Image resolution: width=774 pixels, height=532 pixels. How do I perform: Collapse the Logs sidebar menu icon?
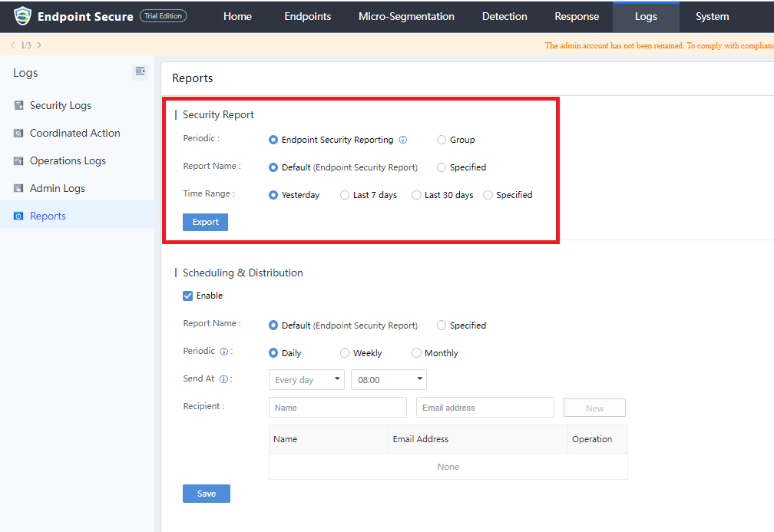141,71
